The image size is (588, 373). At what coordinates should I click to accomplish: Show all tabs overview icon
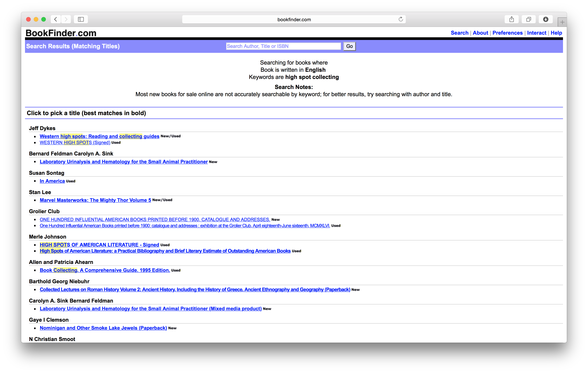[529, 19]
